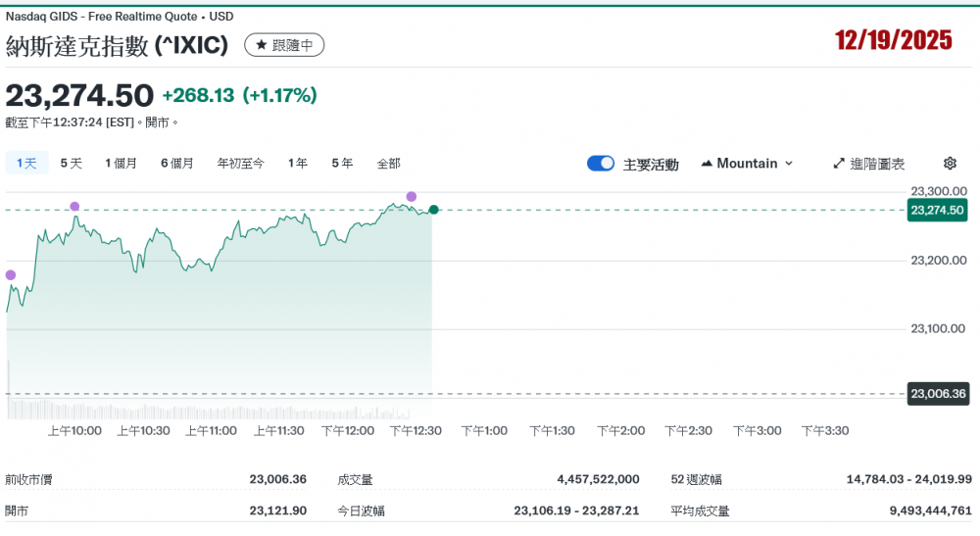Click the expand arrows advanced chart icon
Viewport: 980px width, 536px height.
(x=838, y=164)
